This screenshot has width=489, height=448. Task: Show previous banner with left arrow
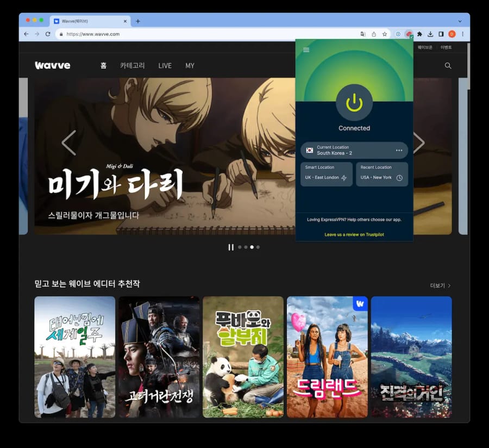tap(69, 143)
